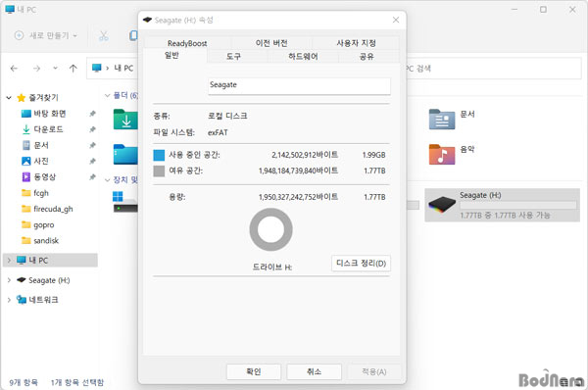
Task: Collapse the 폴더 group header
Action: coord(107,96)
